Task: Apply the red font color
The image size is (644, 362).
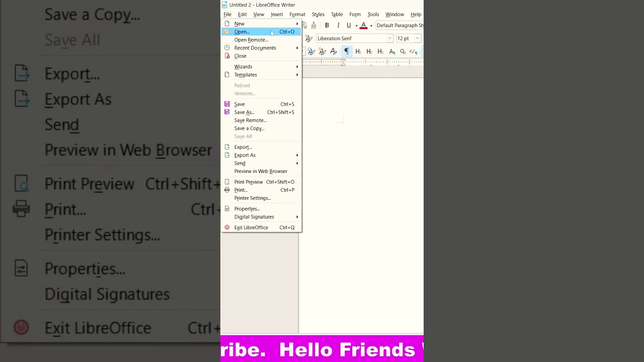Action: pyautogui.click(x=363, y=25)
